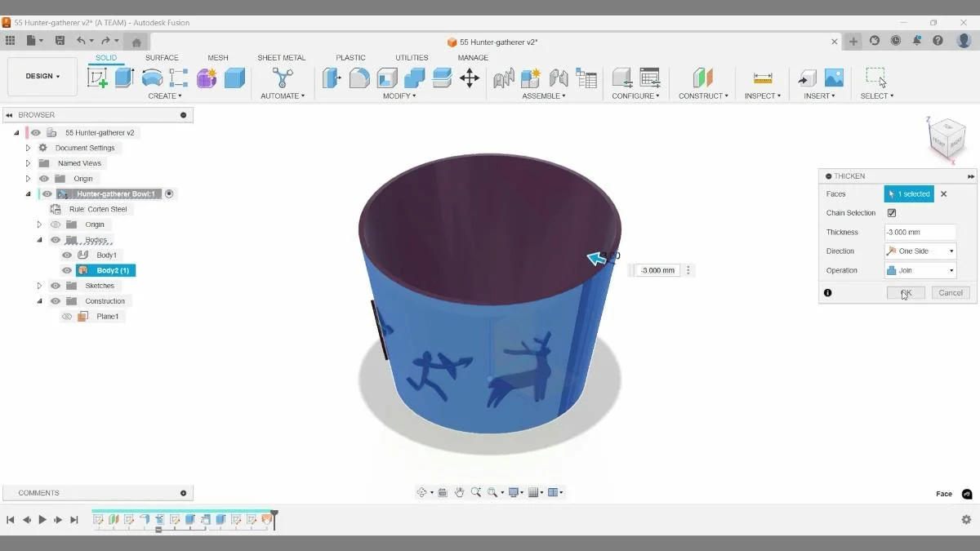Click the Measure tool under Inspect
This screenshot has width=980, height=551.
tap(763, 78)
